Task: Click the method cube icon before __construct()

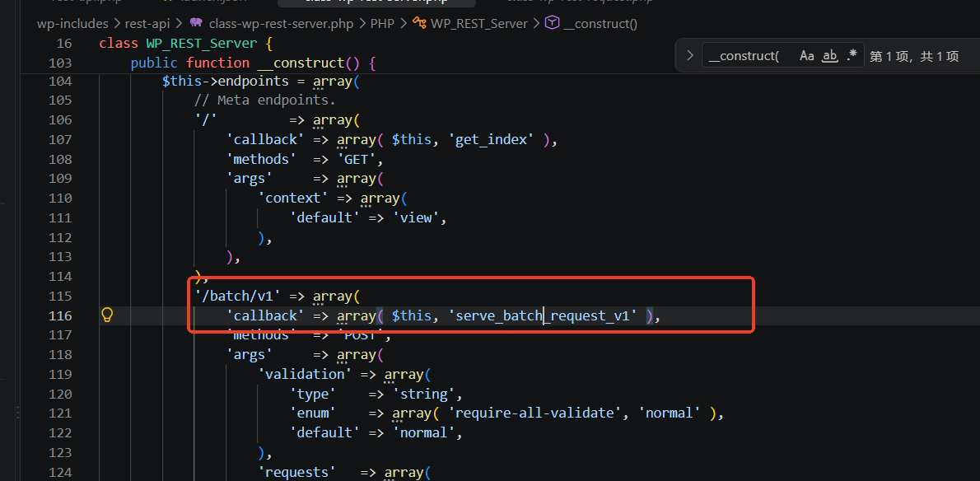Action: point(552,23)
